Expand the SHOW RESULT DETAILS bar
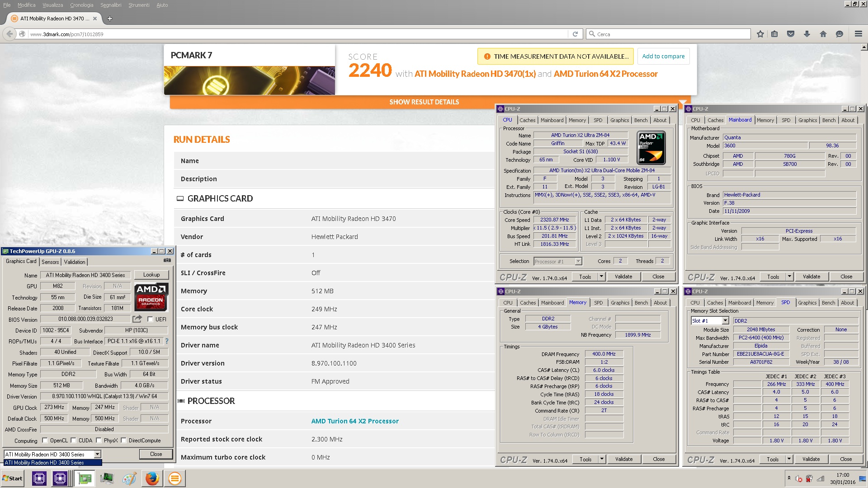This screenshot has width=868, height=488. 424,102
